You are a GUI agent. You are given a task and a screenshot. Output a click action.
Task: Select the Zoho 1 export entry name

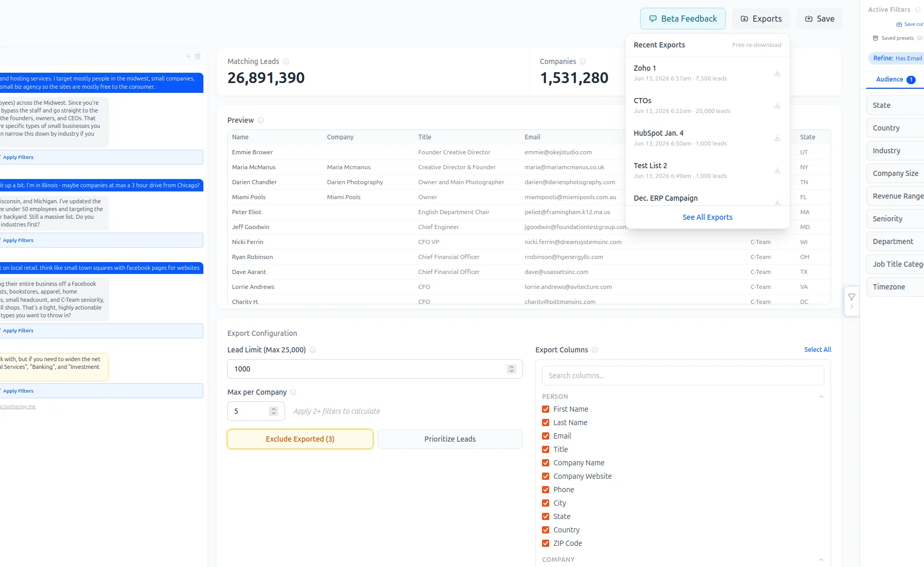[x=645, y=68]
